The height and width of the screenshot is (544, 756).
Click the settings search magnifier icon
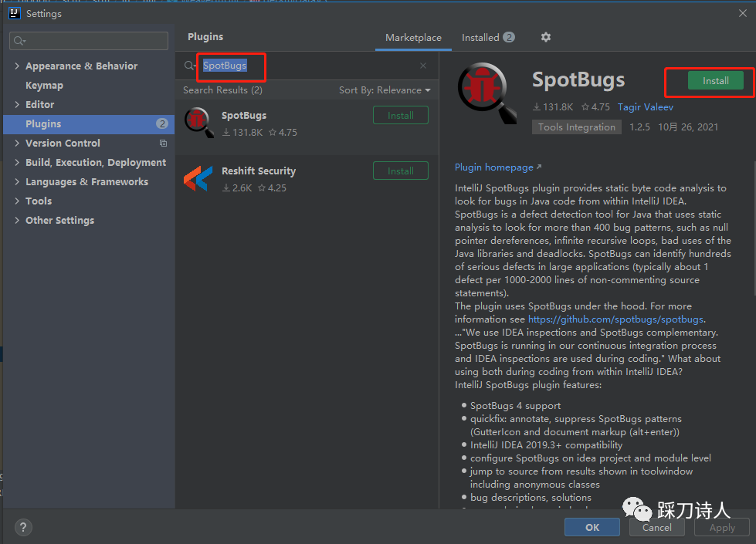click(19, 41)
